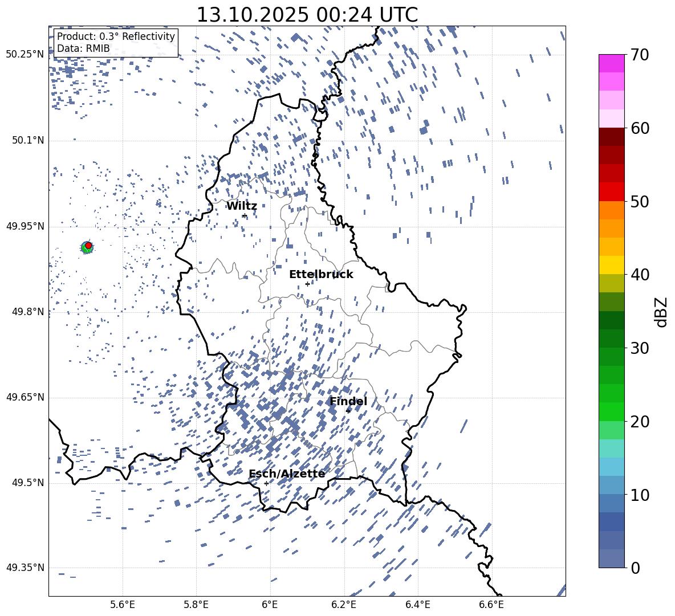Click the colorbar 0 tick label
The image size is (675, 616).
(635, 568)
